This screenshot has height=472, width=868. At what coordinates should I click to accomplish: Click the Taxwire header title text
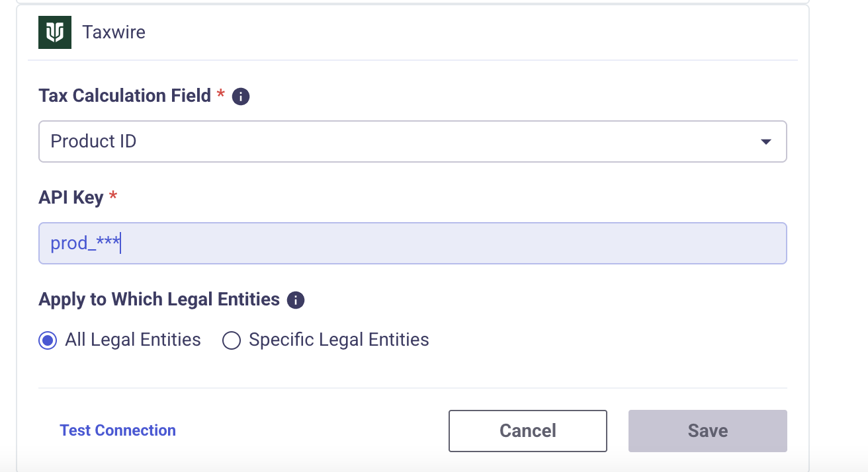point(114,32)
